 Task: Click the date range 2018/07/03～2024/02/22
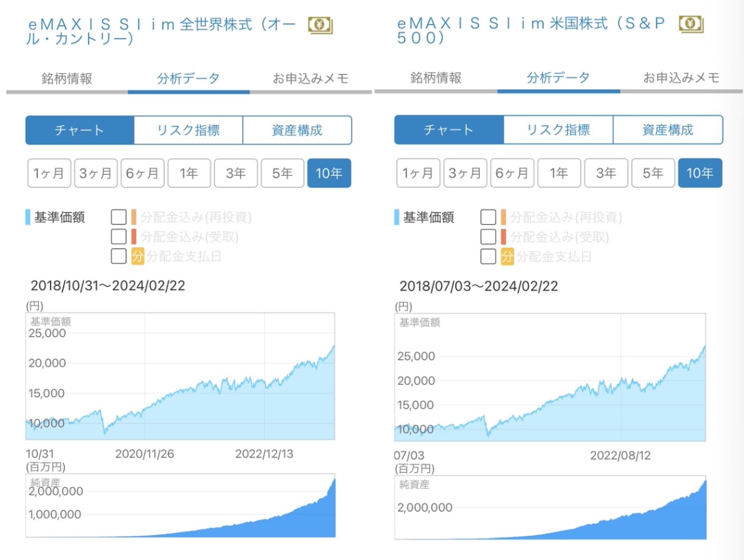[x=479, y=286]
